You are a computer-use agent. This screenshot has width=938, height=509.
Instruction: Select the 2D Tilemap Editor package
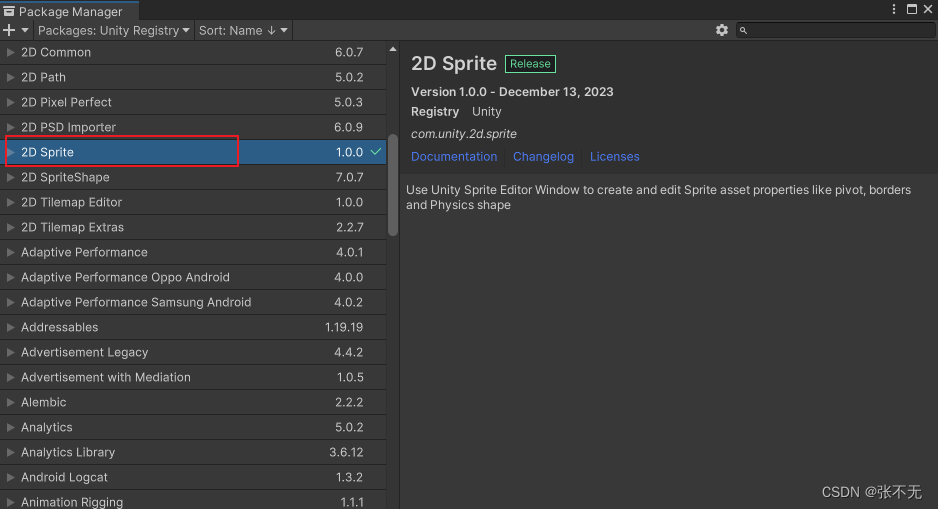pyautogui.click(x=193, y=202)
